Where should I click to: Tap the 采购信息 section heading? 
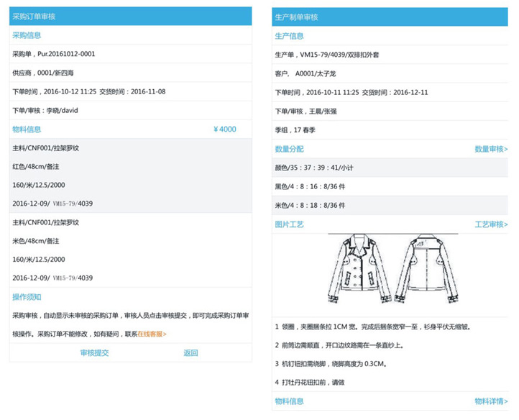[27, 35]
